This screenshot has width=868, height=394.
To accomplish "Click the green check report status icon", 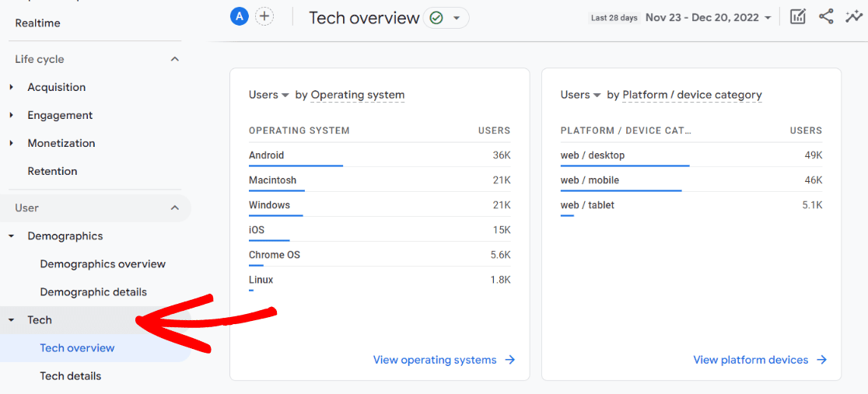I will (x=436, y=18).
